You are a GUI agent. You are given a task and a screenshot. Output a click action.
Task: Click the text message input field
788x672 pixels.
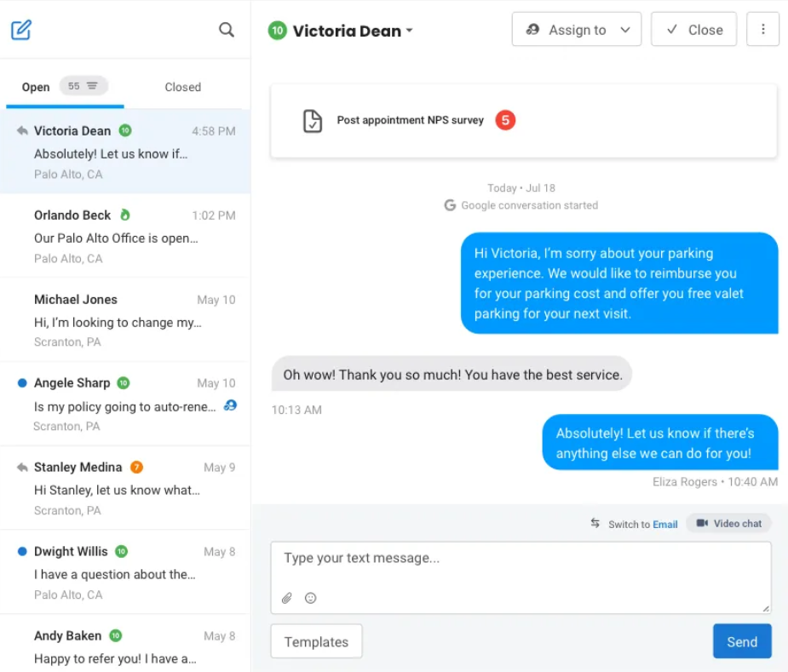click(520, 559)
